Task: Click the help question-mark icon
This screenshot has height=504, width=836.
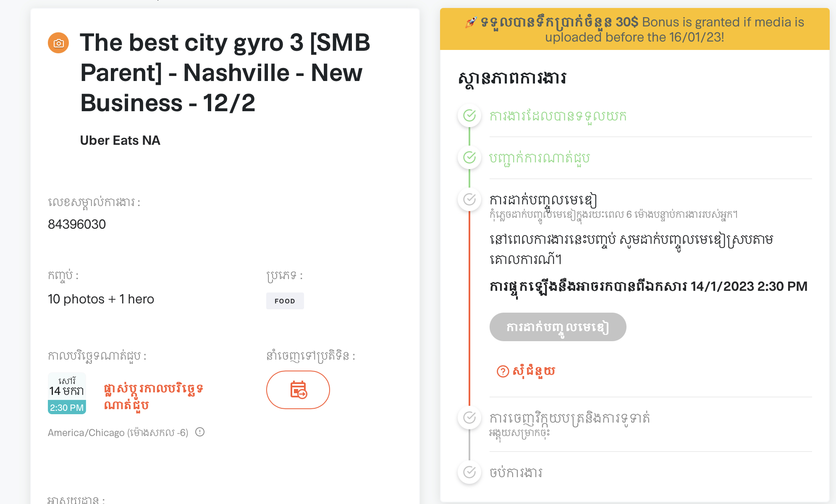Action: point(503,371)
